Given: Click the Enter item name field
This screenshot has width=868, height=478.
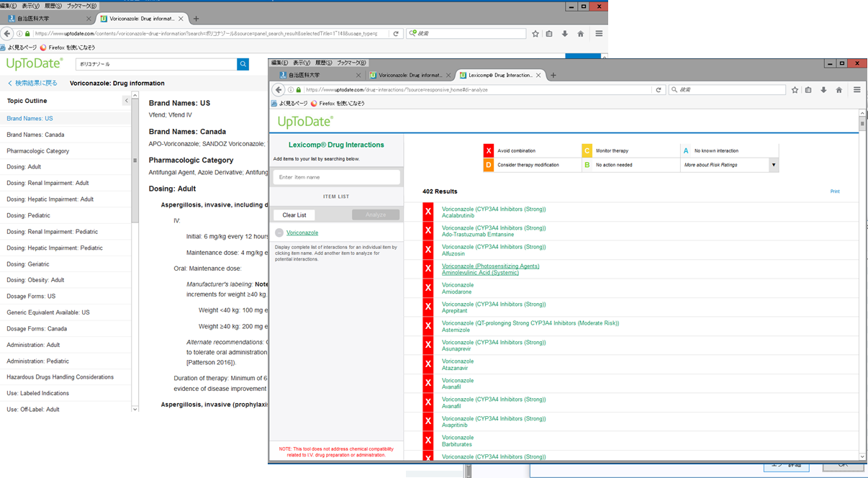Looking at the screenshot, I should pyautogui.click(x=336, y=177).
